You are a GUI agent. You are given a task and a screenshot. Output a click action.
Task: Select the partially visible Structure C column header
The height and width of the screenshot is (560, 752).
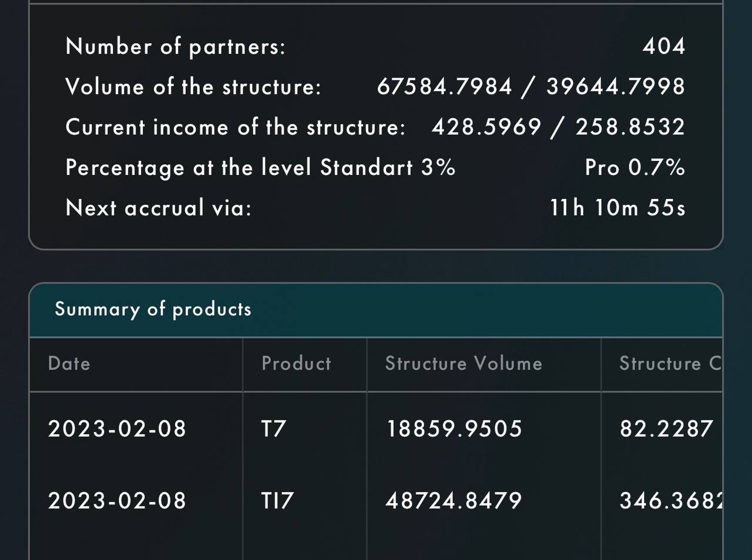tap(670, 363)
